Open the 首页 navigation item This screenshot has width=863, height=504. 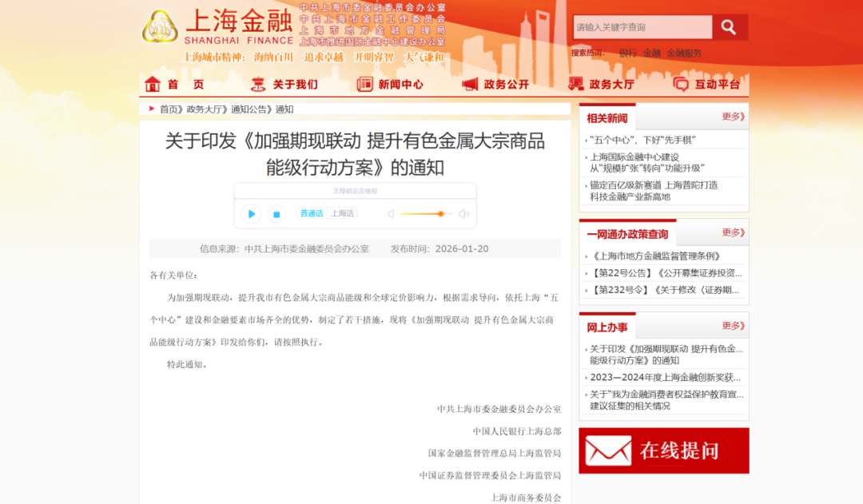point(186,84)
